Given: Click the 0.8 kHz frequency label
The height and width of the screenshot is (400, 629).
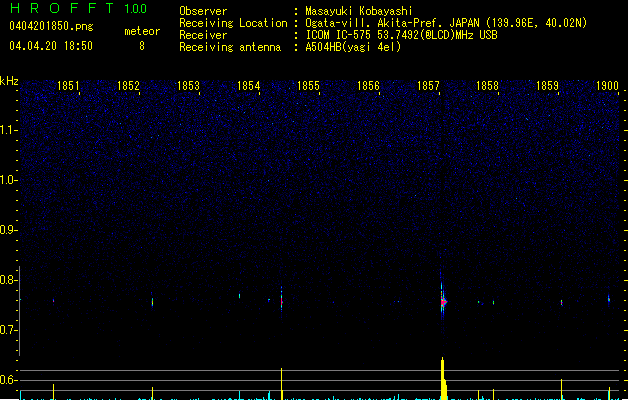Looking at the screenshot, I should tap(9, 280).
